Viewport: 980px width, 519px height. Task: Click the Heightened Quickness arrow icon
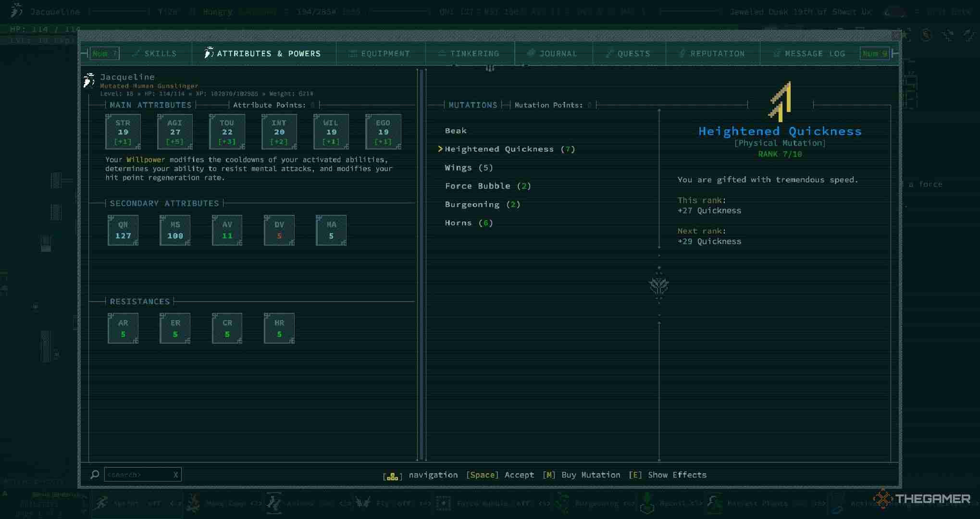click(x=780, y=101)
